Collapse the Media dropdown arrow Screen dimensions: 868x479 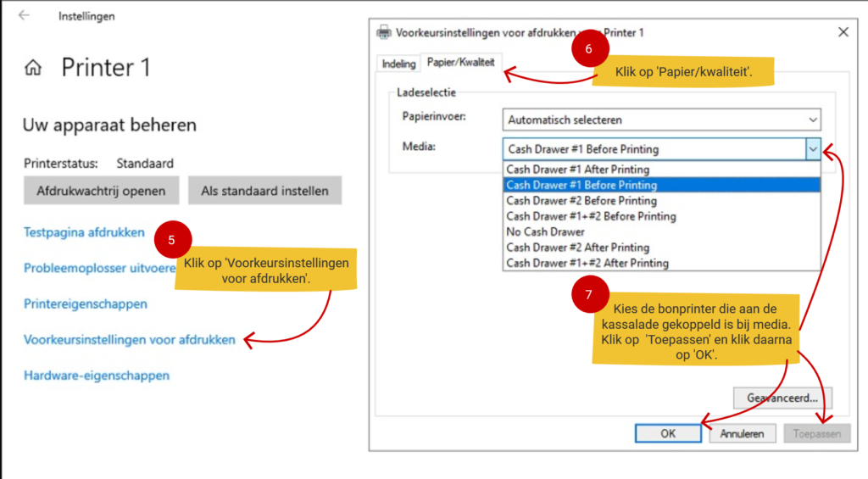pos(813,148)
